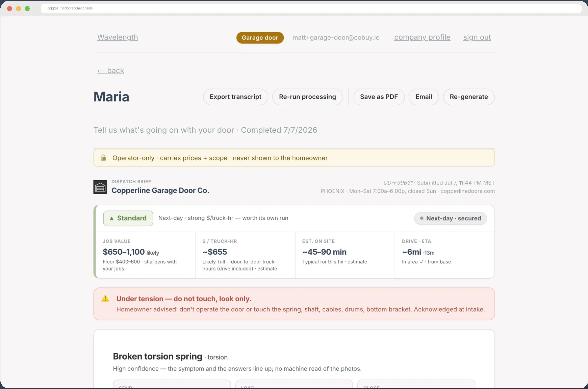Click the yellow warning triangle icon
The width and height of the screenshot is (588, 389).
105,299
